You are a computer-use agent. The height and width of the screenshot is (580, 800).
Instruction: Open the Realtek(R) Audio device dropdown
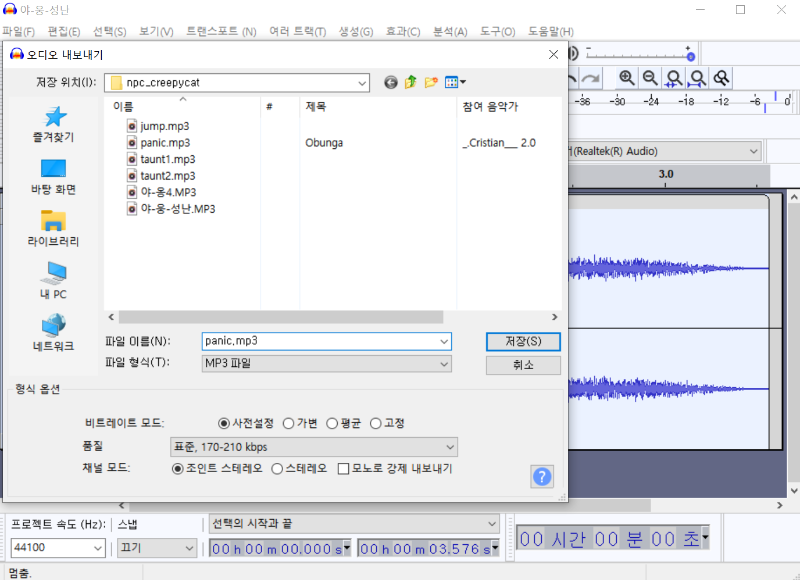(665, 151)
